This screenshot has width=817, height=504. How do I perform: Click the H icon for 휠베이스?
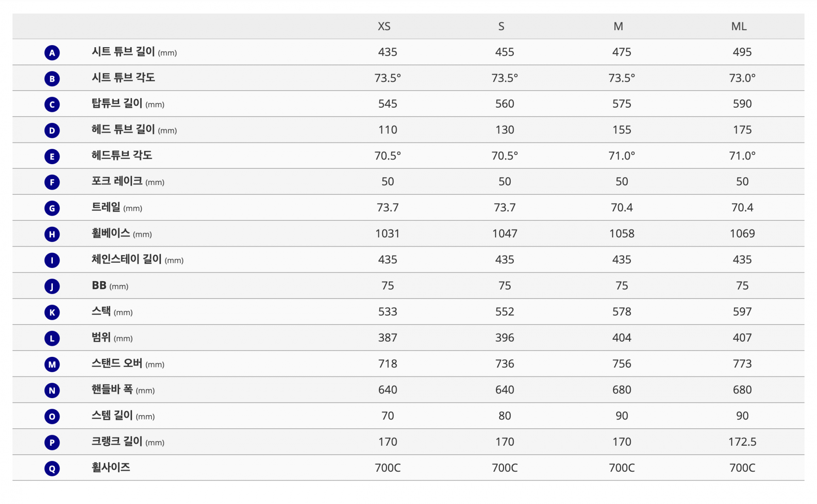52,234
